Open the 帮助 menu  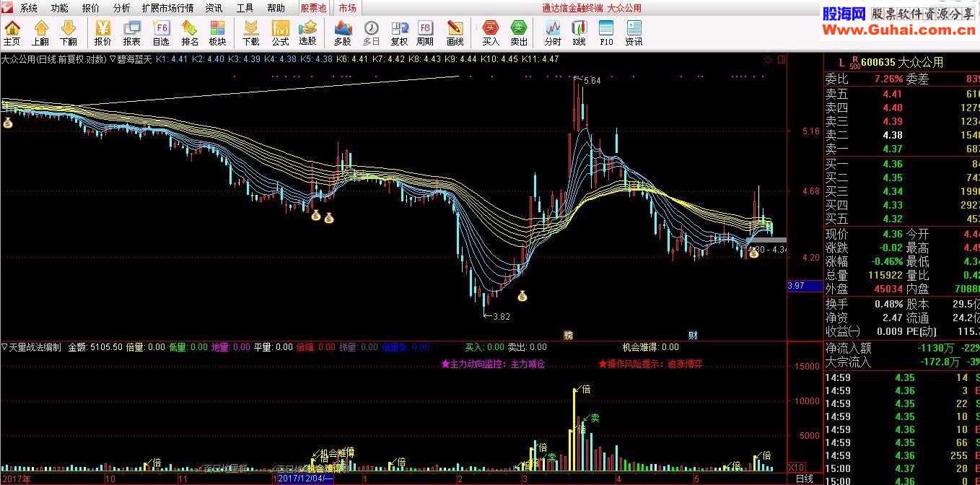(x=276, y=8)
